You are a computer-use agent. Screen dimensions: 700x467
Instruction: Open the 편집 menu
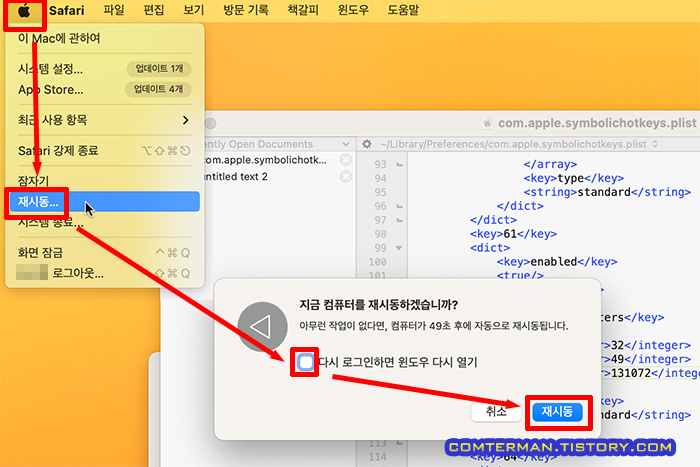click(x=154, y=10)
